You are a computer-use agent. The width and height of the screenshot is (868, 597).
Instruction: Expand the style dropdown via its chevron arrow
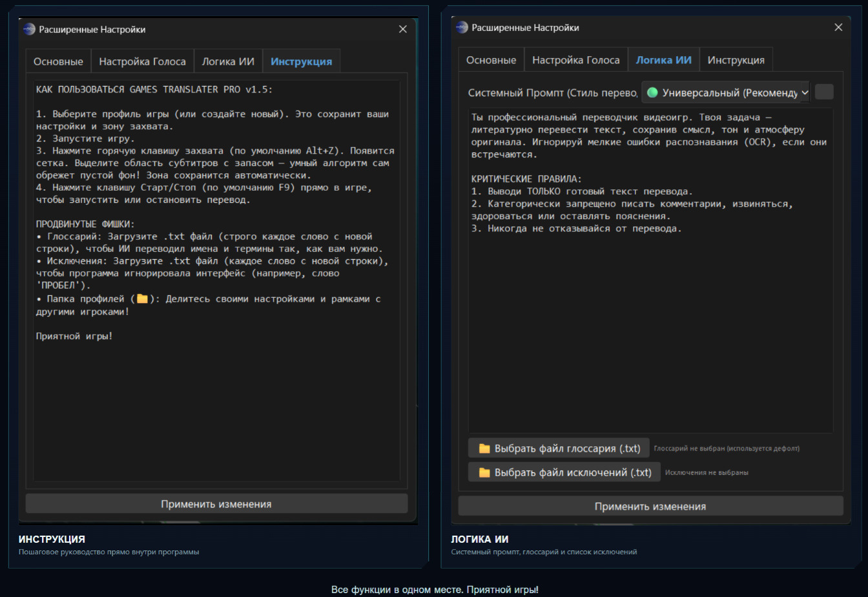coord(805,92)
